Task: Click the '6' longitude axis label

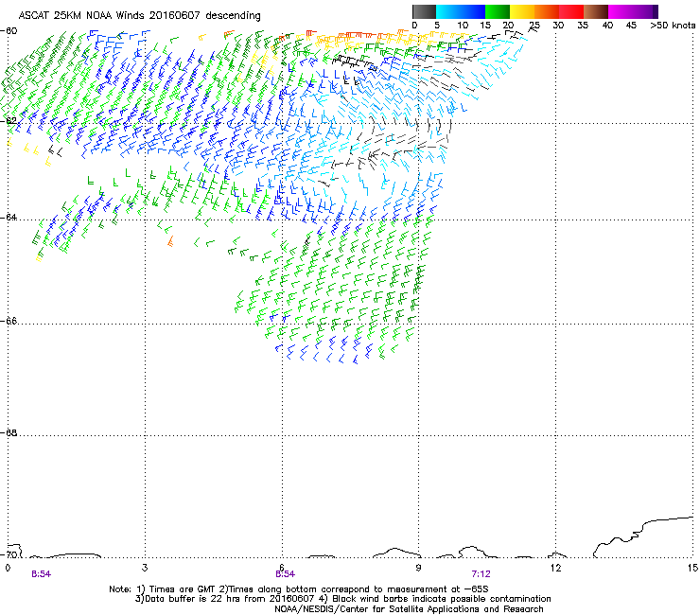Action: tap(282, 568)
